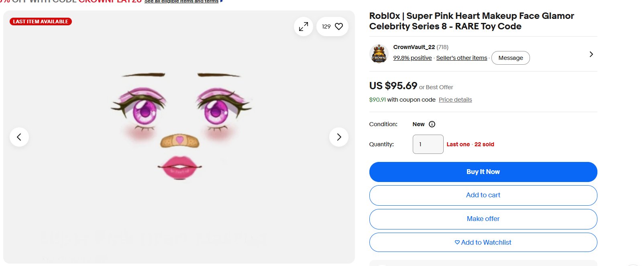Add the item to cart

click(483, 195)
